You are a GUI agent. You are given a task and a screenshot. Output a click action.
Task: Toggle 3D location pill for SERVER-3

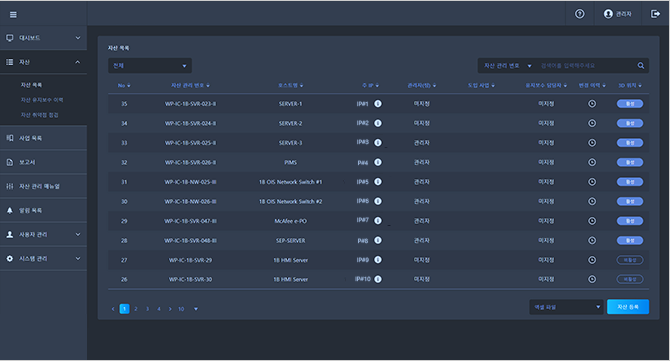click(629, 143)
